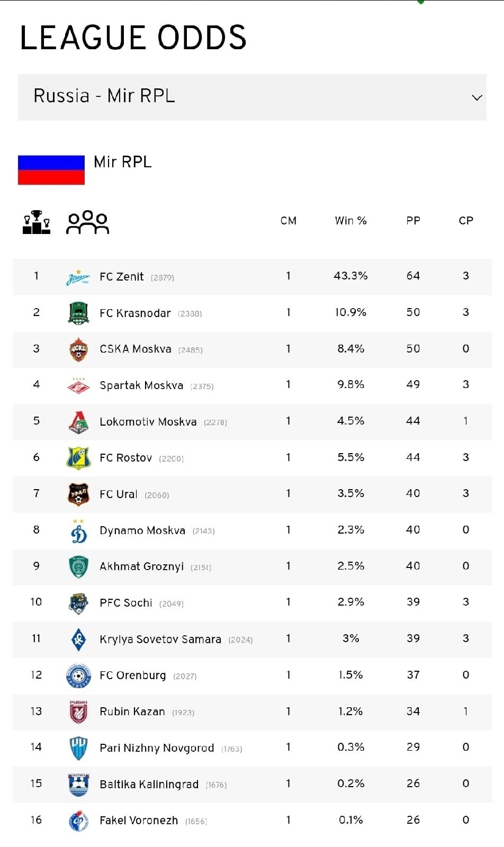Screen dimensions: 504x847
Task: Click the FC Zenit club logo
Action: pos(78,277)
